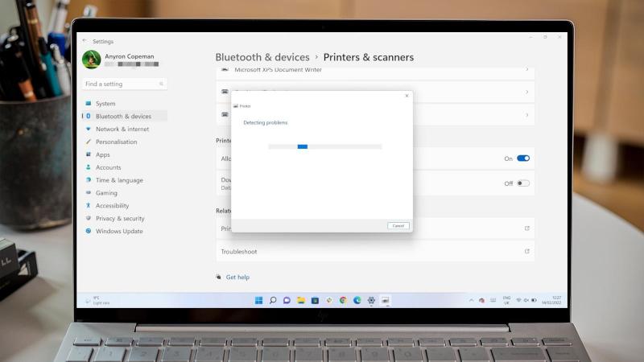Click the Get help icon

(218, 277)
